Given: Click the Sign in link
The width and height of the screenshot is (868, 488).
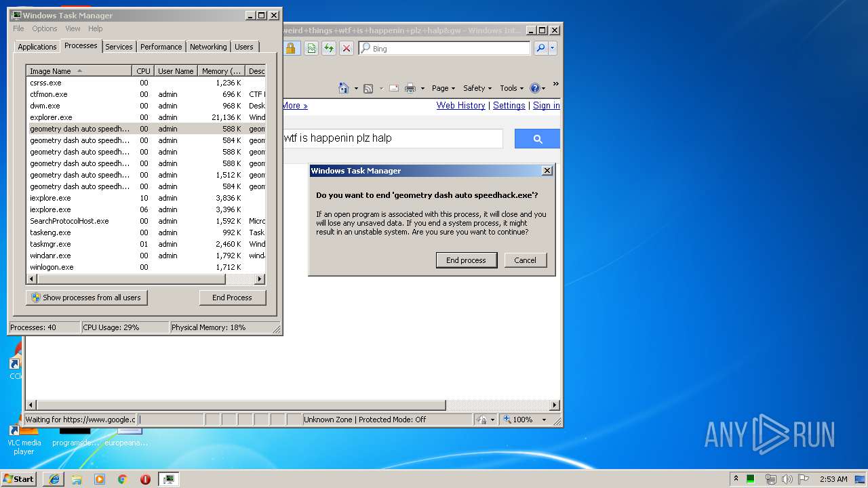Looking at the screenshot, I should tap(547, 106).
